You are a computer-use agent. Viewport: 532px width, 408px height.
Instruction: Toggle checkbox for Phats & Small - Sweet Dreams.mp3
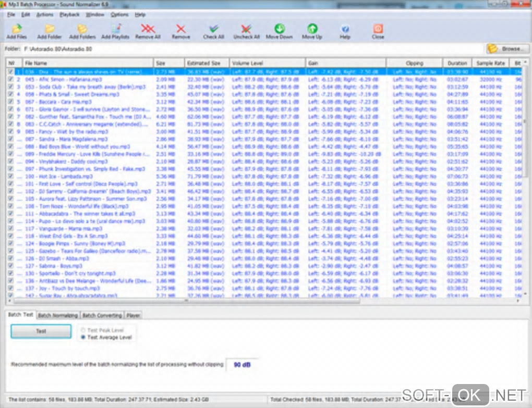11,94
